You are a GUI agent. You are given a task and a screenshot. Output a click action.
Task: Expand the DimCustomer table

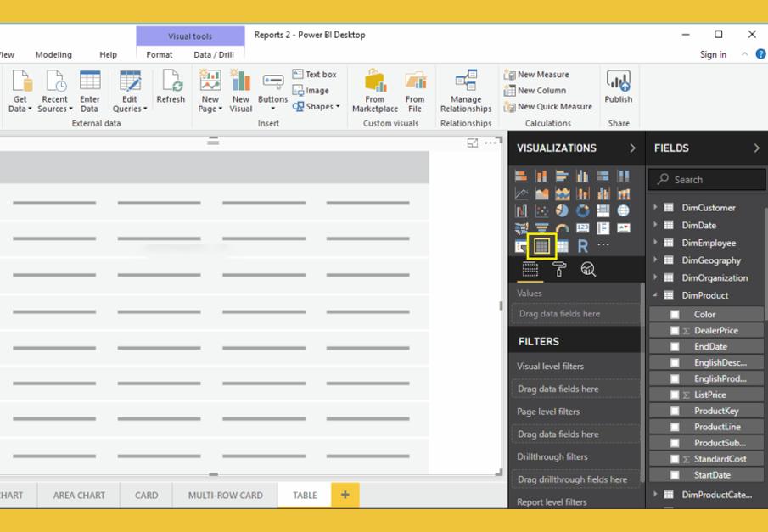655,207
